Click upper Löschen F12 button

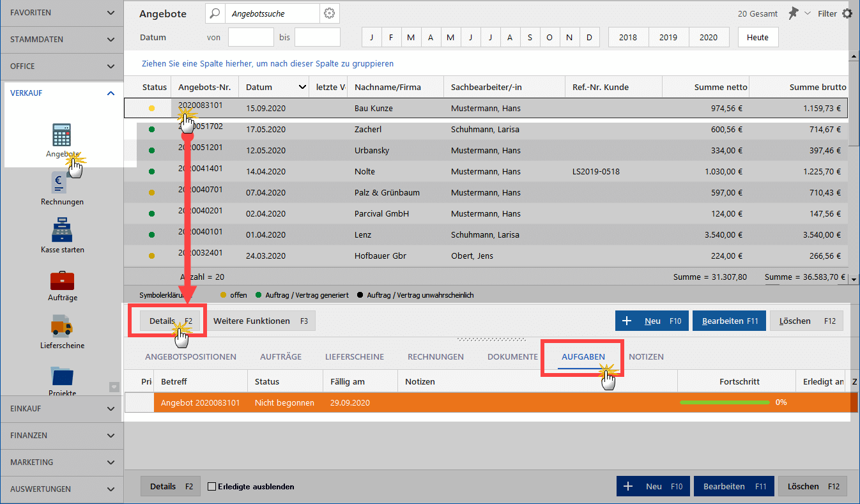806,321
